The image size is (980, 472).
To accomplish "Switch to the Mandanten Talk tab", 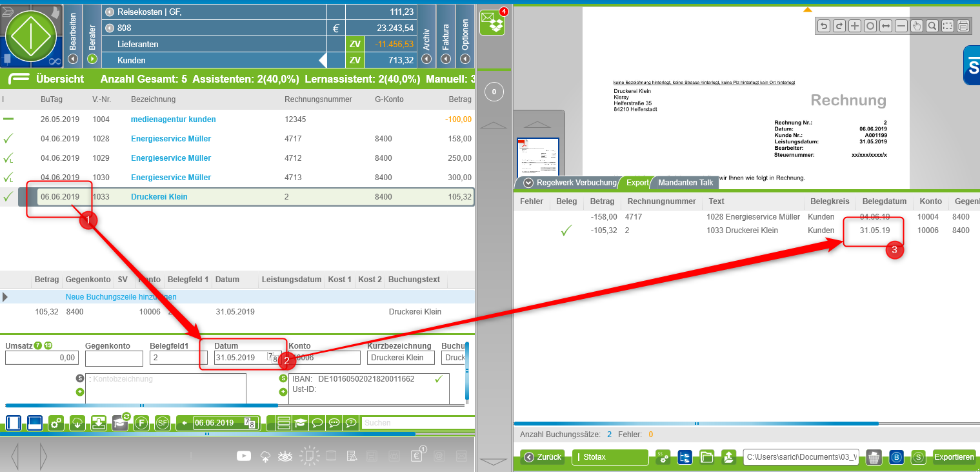I will (x=685, y=183).
